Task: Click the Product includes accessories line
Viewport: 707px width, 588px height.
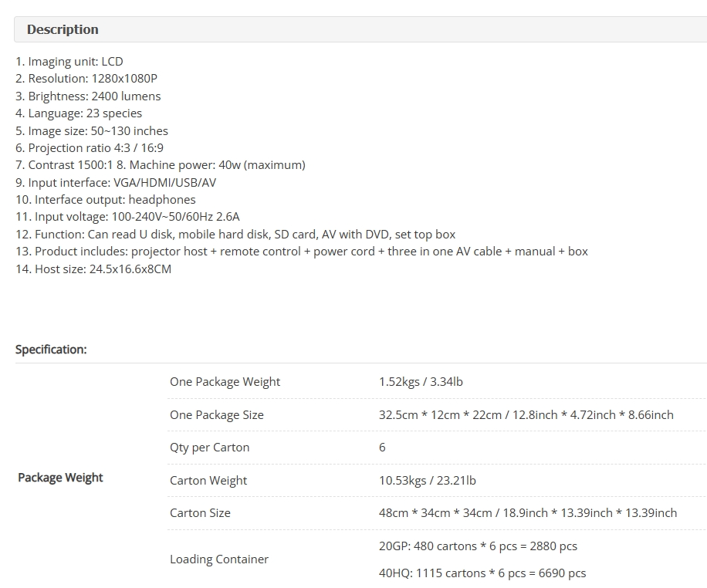Action: [x=302, y=252]
